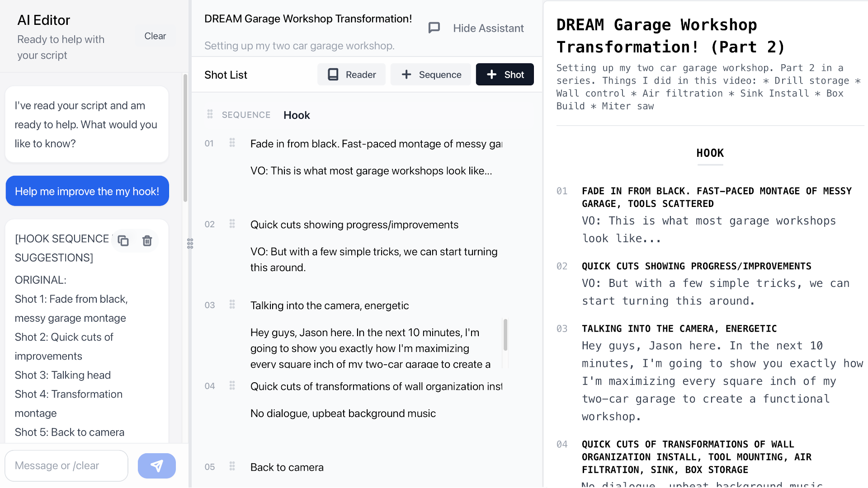Click the plus icon on the black Shot button
868x488 pixels.
(491, 74)
